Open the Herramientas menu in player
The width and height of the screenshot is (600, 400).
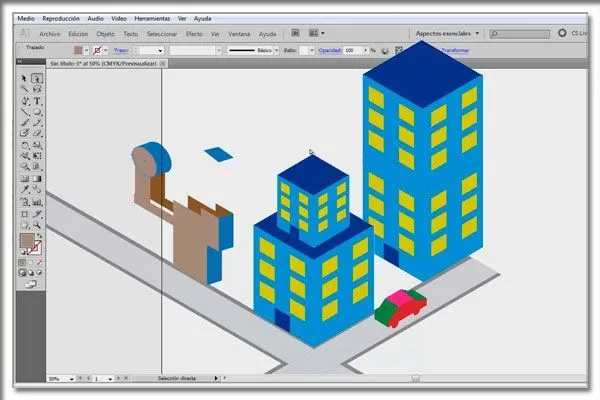click(x=152, y=18)
